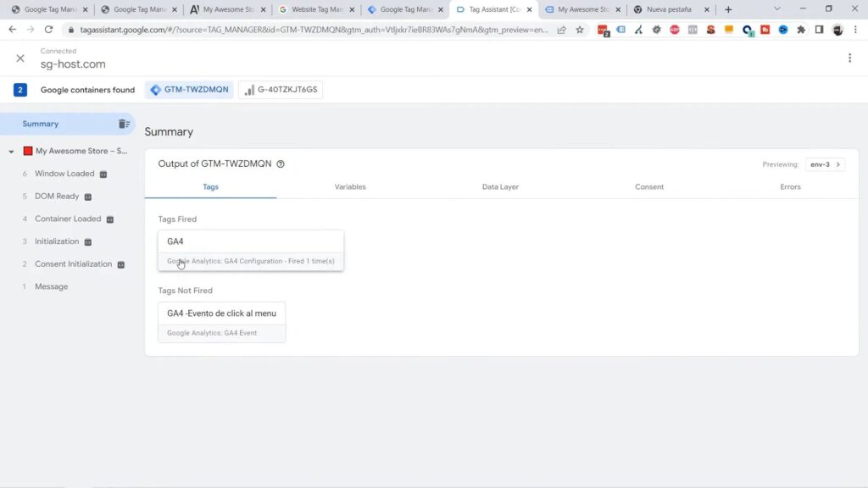Click the site lock icon in address bar
This screenshot has height=488, width=868.
[70, 30]
